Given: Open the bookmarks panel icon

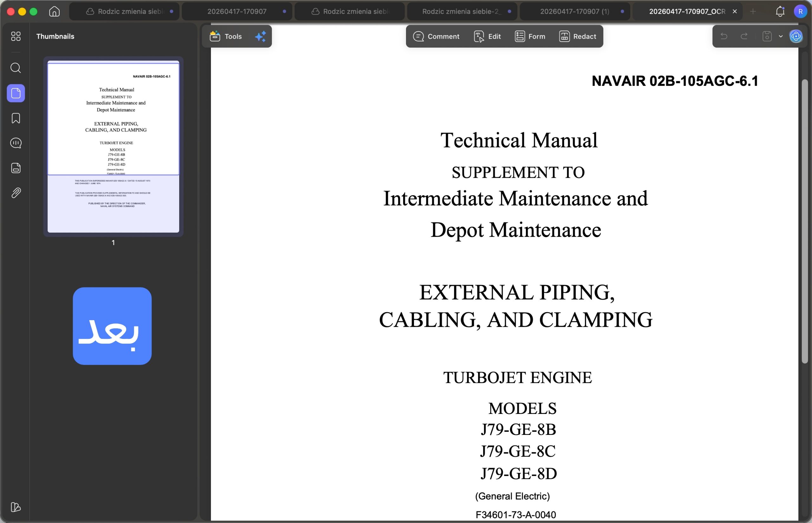Looking at the screenshot, I should pyautogui.click(x=16, y=118).
